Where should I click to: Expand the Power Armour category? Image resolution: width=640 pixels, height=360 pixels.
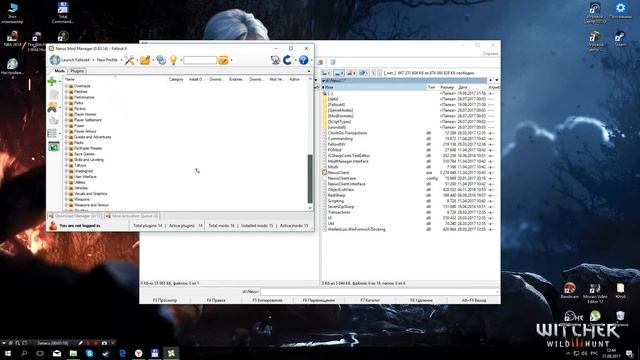pyautogui.click(x=66, y=131)
